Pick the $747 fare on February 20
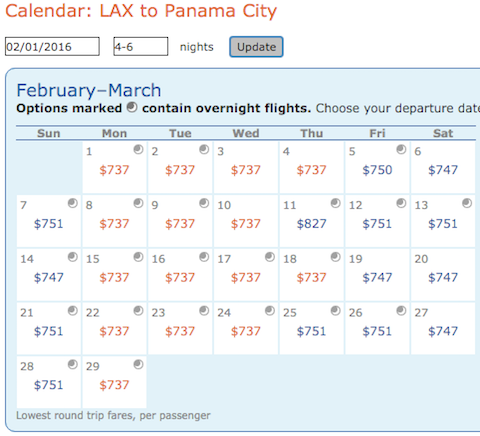This screenshot has width=480, height=436. coord(443,277)
